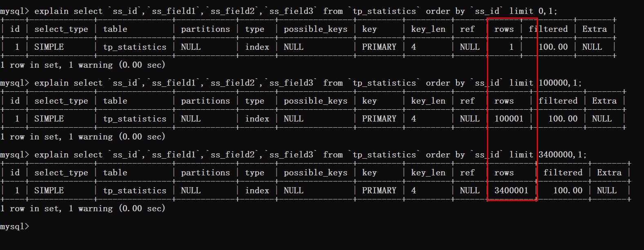
Task: Click the rows value 3400001
Action: click(x=511, y=190)
